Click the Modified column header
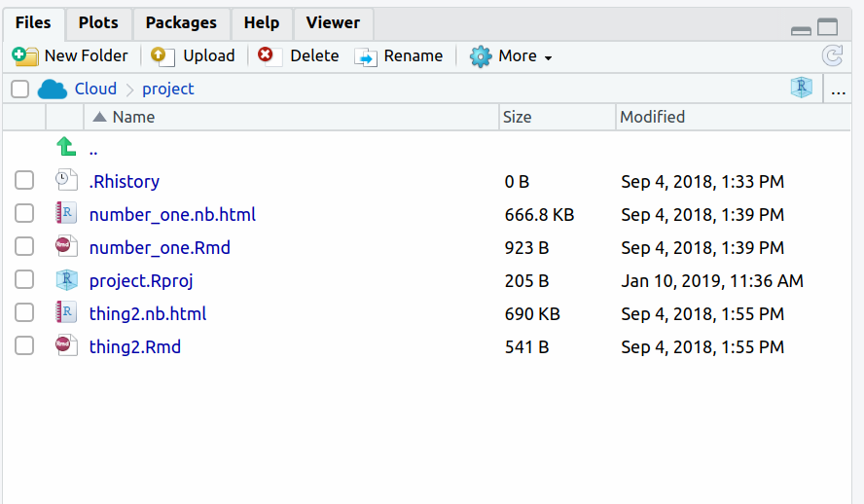Screen dimensions: 864x504 pos(652,117)
